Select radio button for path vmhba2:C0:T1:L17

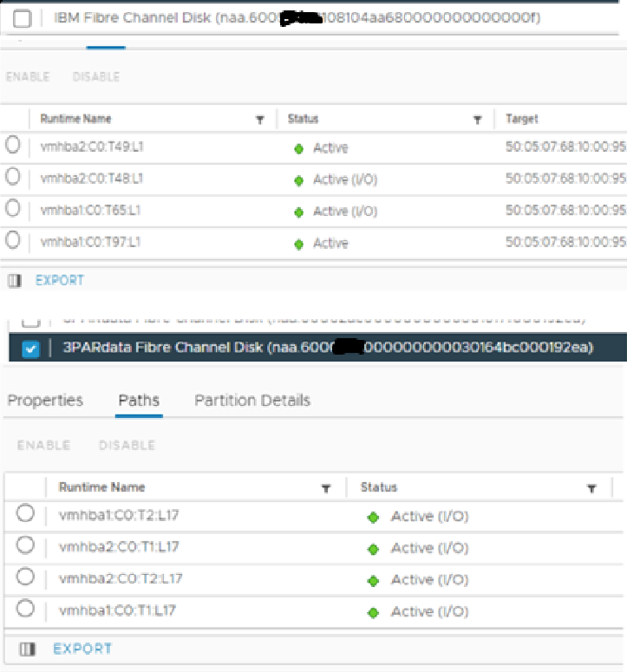pyautogui.click(x=25, y=546)
